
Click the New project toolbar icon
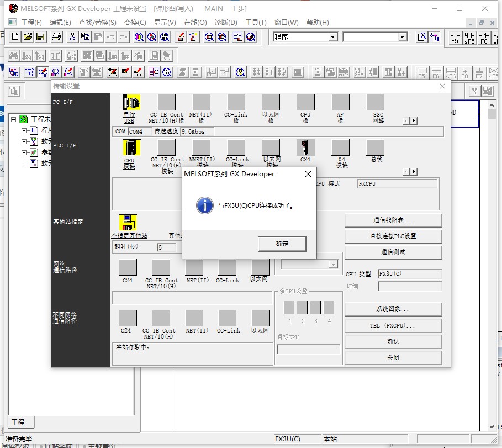pos(15,37)
